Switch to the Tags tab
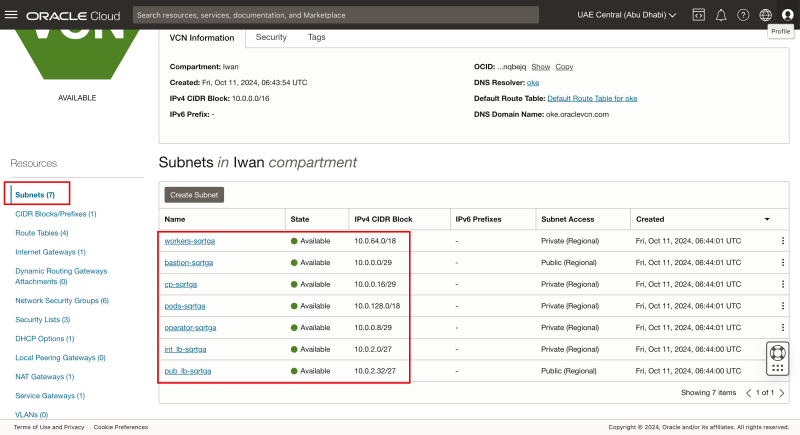 point(316,37)
